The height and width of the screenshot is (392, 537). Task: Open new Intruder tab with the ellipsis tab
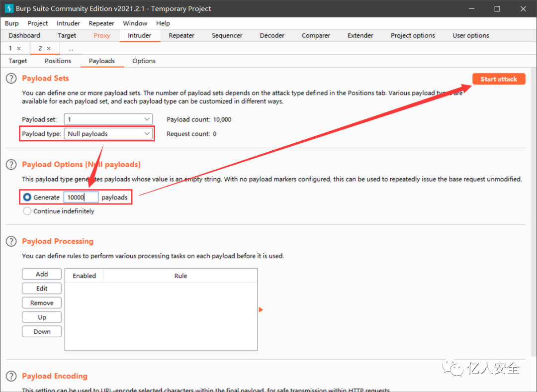point(71,49)
